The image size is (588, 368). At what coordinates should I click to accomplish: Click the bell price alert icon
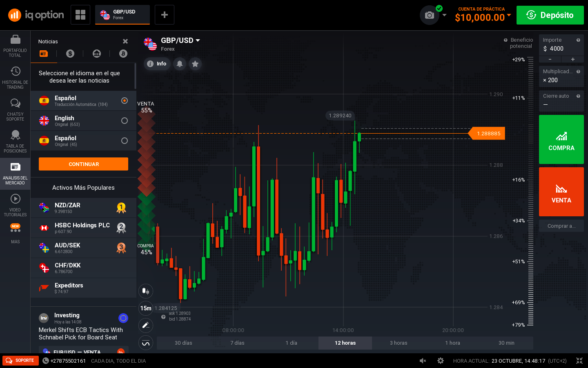180,64
